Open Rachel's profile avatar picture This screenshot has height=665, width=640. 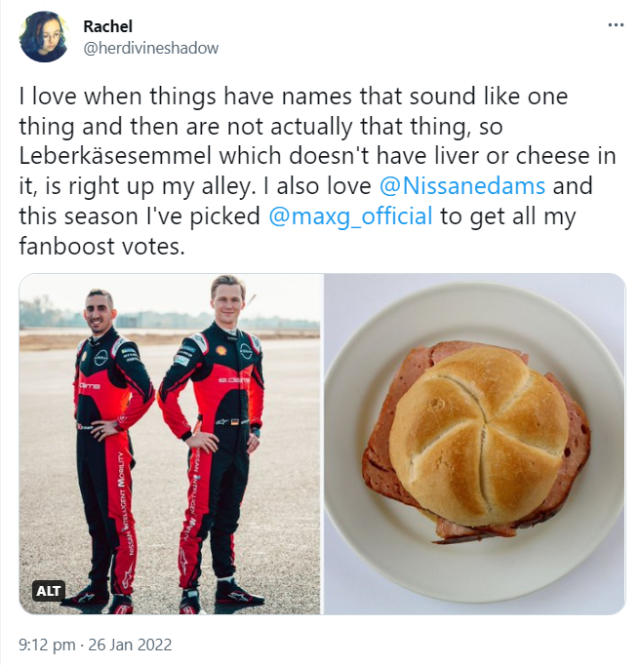44,37
